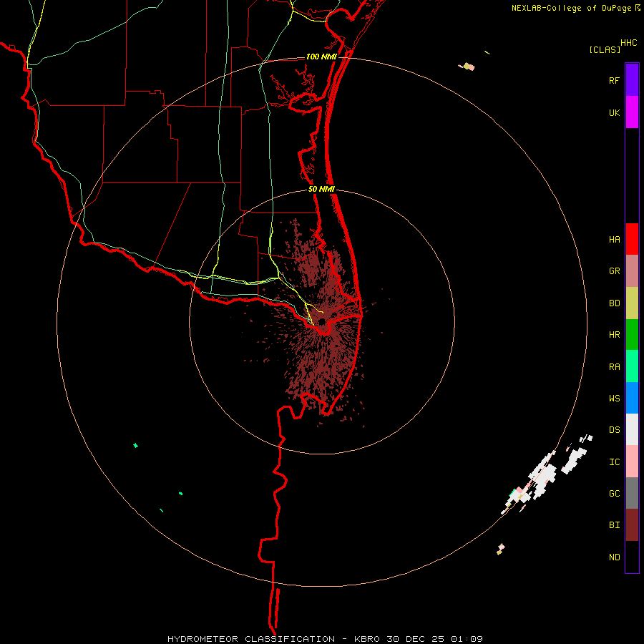Click the 'RF' legend label
The height and width of the screenshot is (644, 644).
pos(614,80)
